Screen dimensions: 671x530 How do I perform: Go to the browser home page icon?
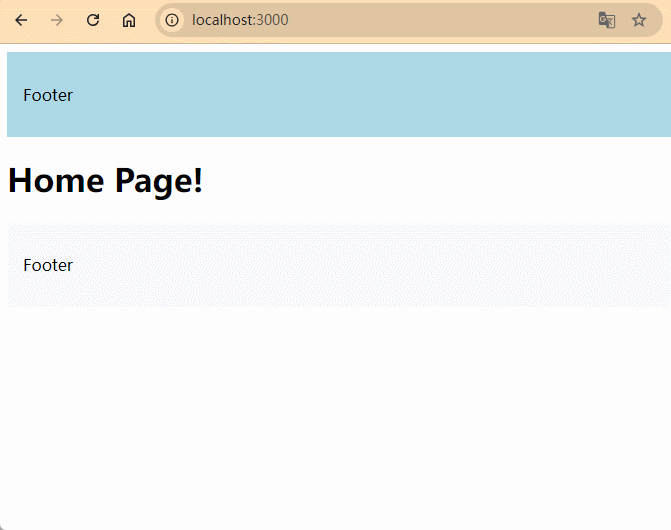coord(129,20)
